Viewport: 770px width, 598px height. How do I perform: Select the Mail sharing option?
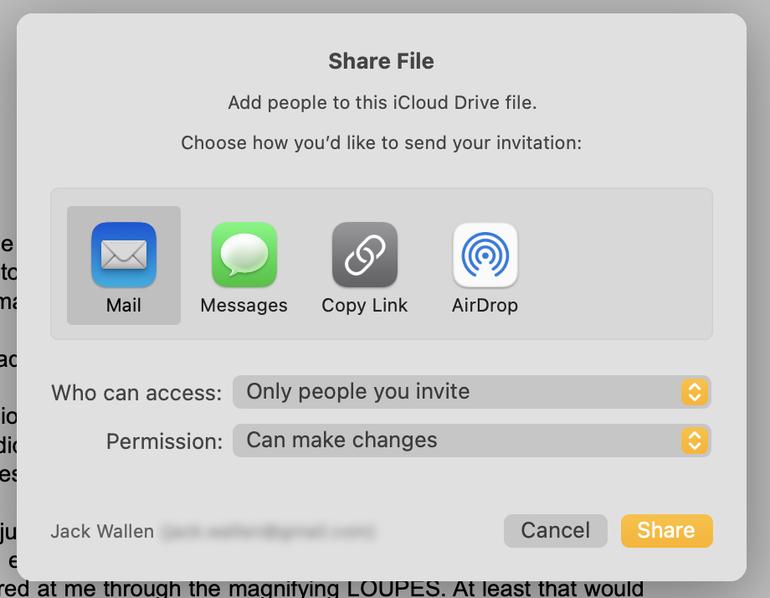124,266
